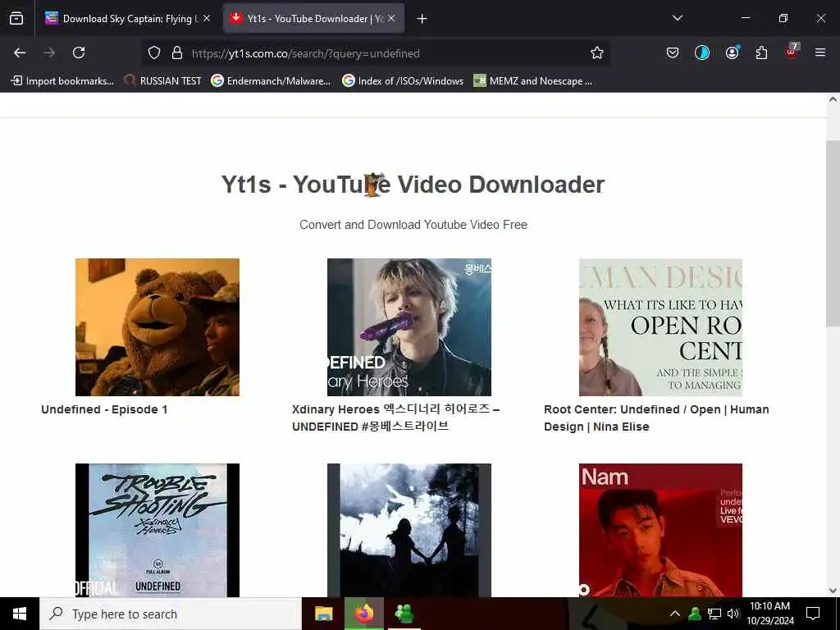Open the MEMZ and Noescape bookmark

point(533,81)
